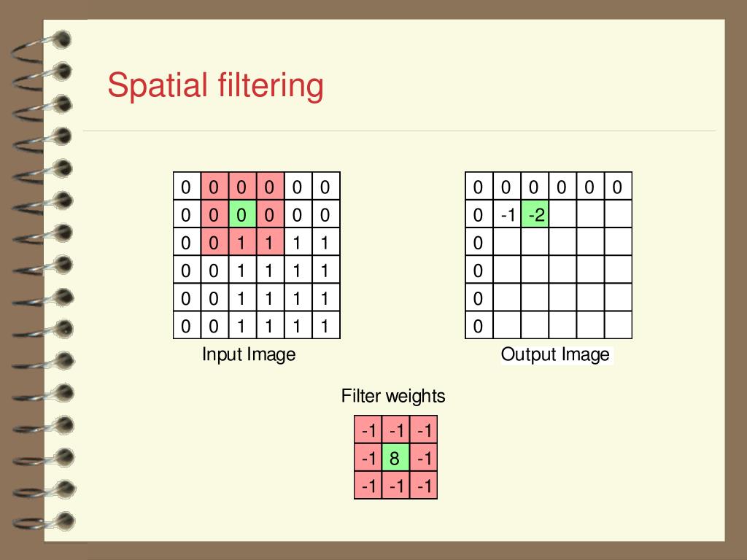The width and height of the screenshot is (747, 560).
Task: Select the green 8 cell in Filter weights
Action: [395, 458]
